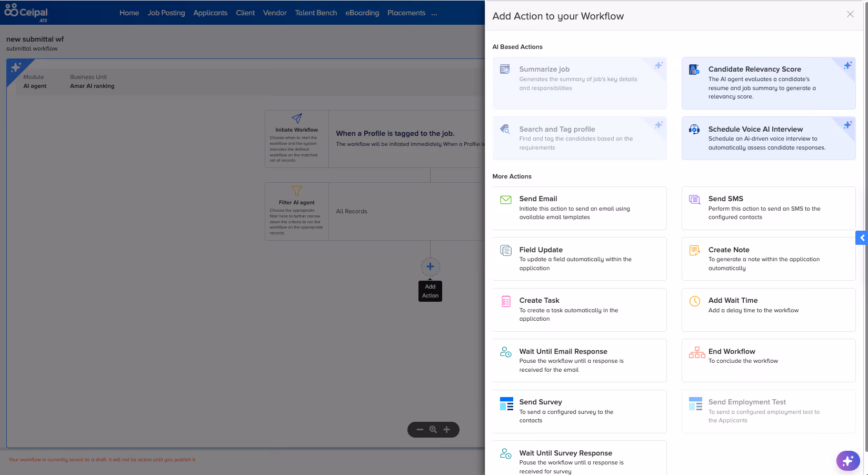Click the Summarize job icon
Screen dimensions: 868x475
pos(505,69)
